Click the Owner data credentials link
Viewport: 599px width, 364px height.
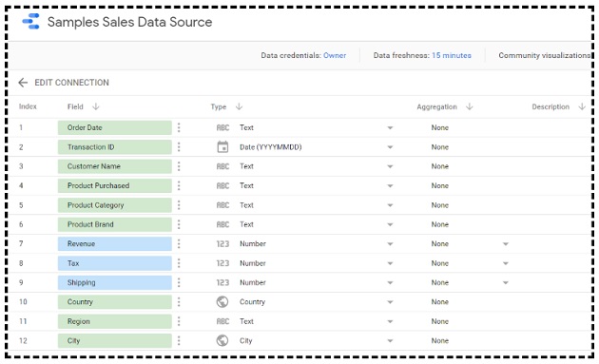pos(335,55)
